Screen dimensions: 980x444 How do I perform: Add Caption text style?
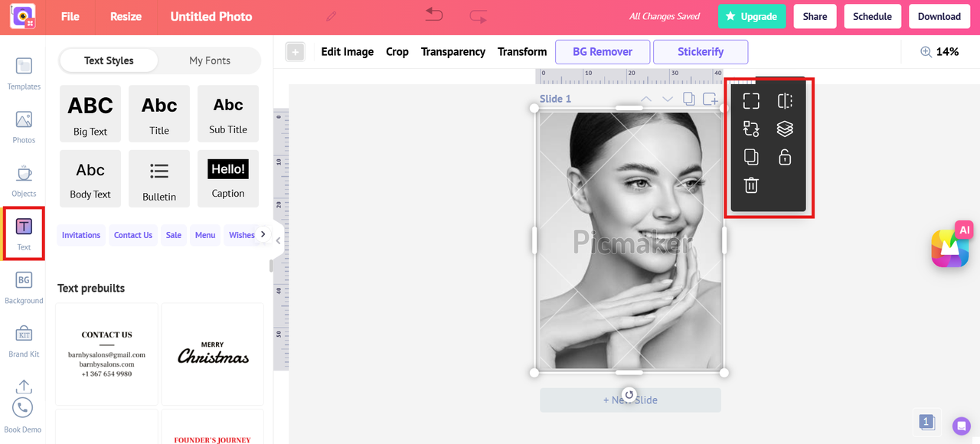[228, 178]
